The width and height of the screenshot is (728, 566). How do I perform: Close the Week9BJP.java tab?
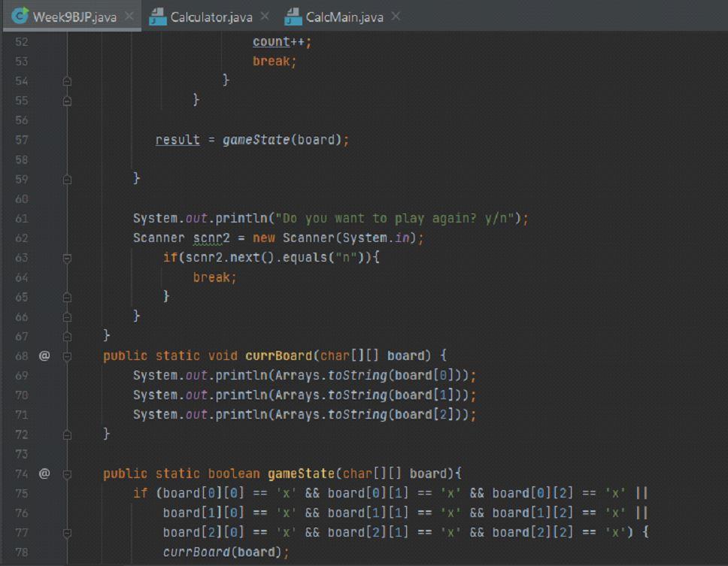(x=129, y=17)
